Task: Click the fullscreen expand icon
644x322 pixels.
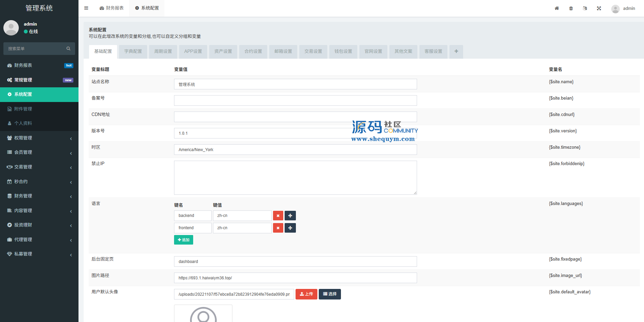Action: pos(599,8)
